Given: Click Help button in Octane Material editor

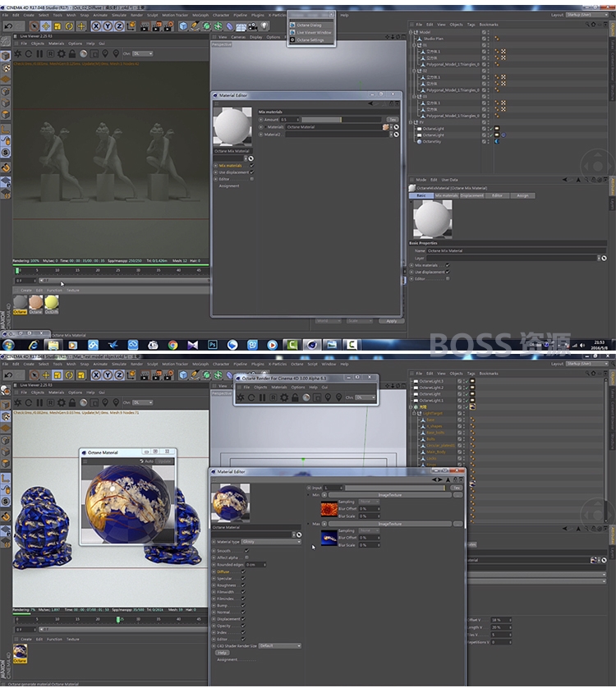Looking at the screenshot, I should [222, 653].
